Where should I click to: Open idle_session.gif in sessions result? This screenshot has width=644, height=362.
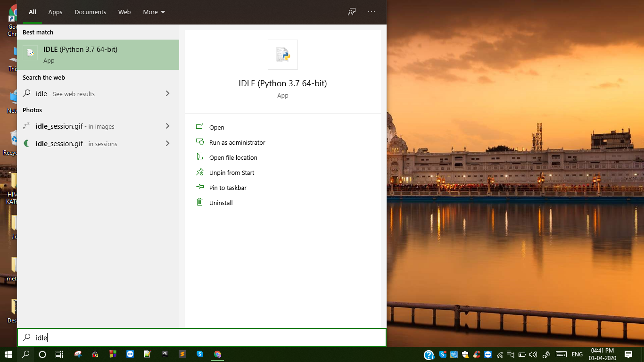click(x=98, y=143)
